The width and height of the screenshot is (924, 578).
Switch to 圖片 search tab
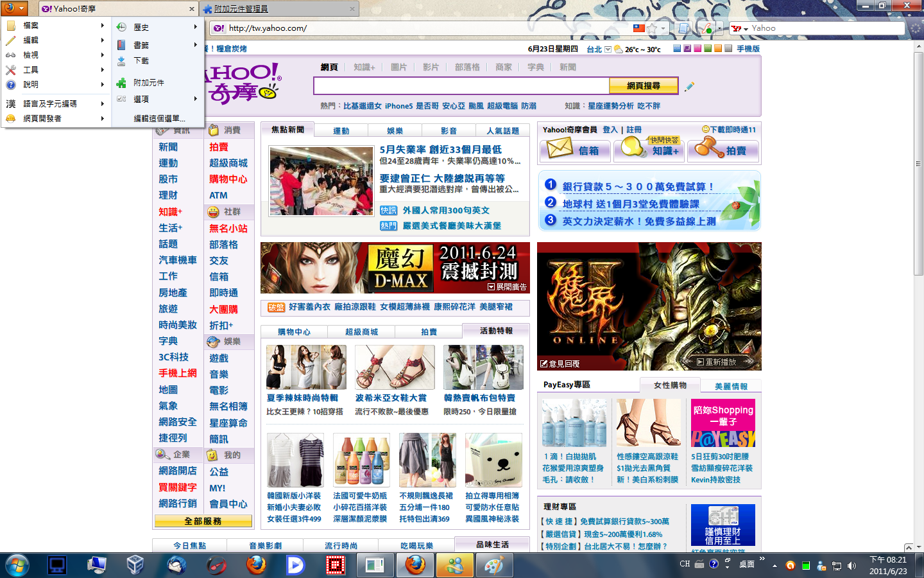click(398, 67)
